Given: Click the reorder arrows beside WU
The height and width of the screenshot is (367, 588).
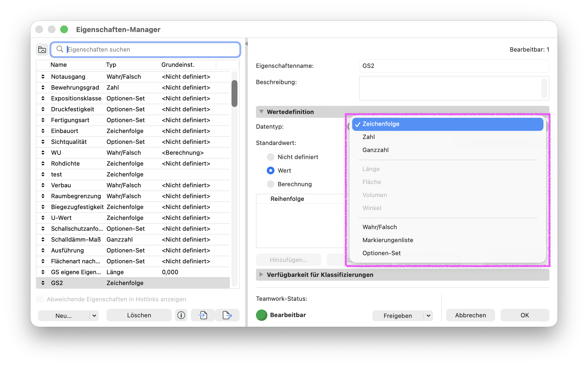Looking at the screenshot, I should 43,153.
